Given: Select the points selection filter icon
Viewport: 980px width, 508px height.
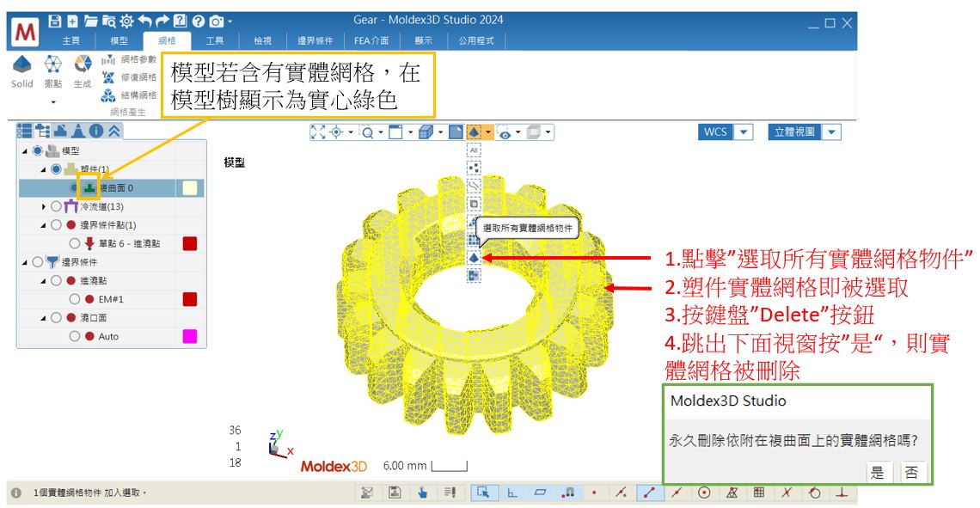Looking at the screenshot, I should 474,168.
